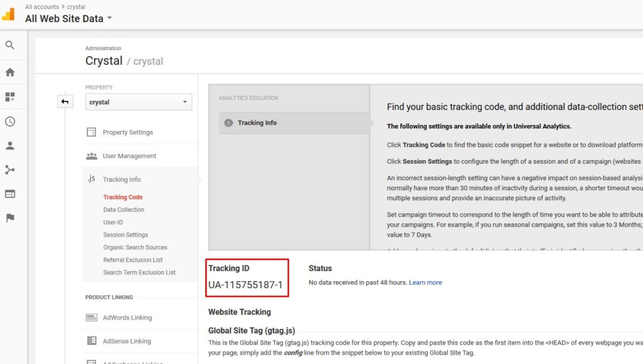Open User Management
Viewport: 643px width, 364px height.
point(129,156)
